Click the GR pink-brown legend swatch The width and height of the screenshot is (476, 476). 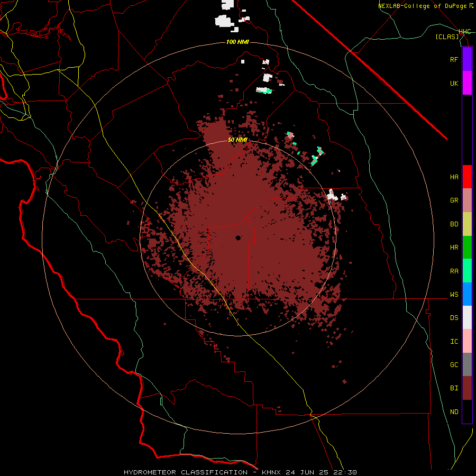[467, 200]
